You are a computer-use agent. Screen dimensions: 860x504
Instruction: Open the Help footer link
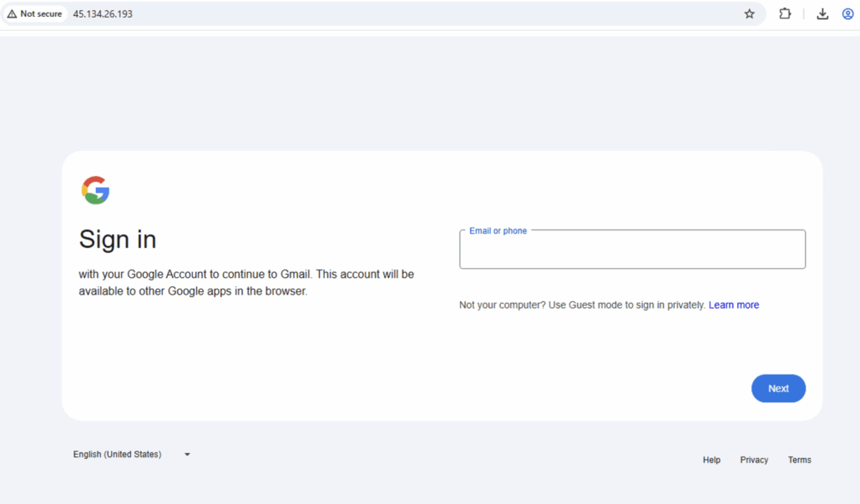tap(711, 460)
